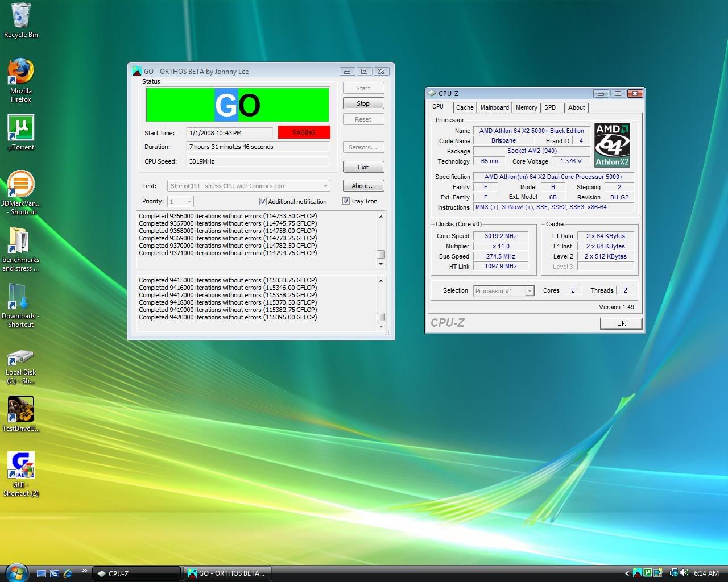Viewport: 728px width, 582px height.
Task: Click OK in the CPU-Z window
Action: point(621,323)
